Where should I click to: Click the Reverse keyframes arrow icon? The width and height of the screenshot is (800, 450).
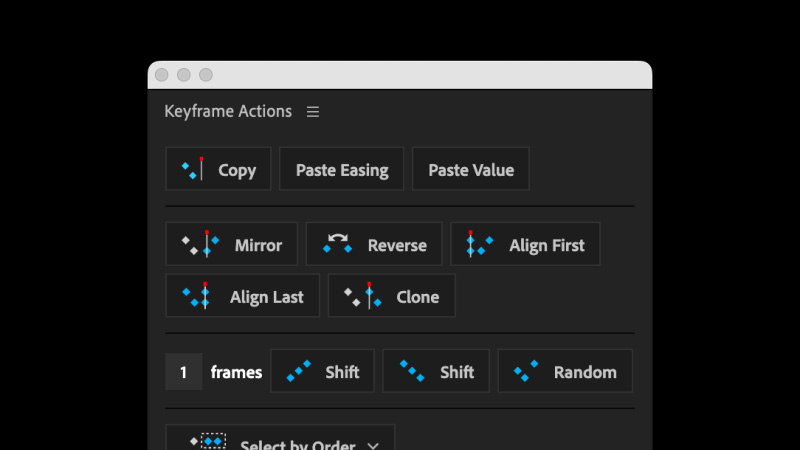point(337,243)
